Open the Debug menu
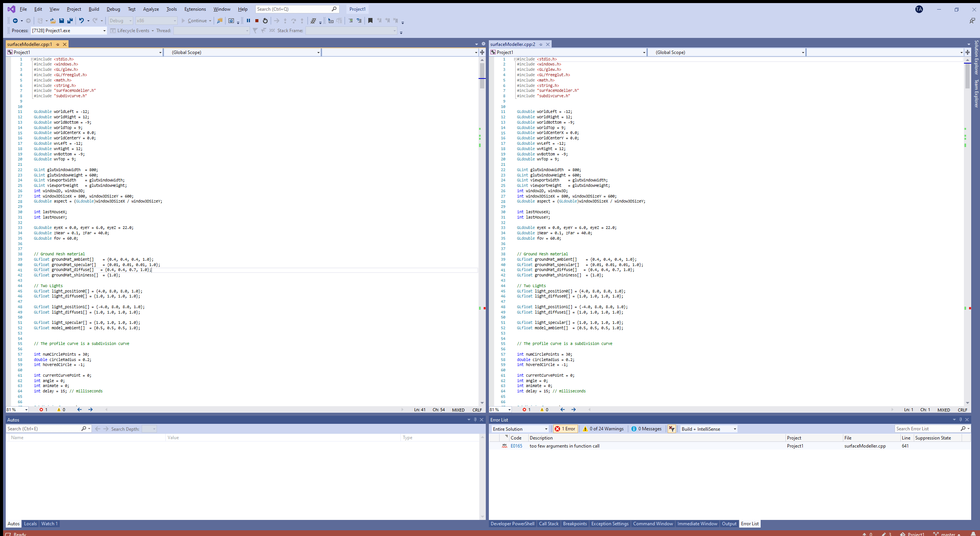The height and width of the screenshot is (536, 980). coord(113,9)
